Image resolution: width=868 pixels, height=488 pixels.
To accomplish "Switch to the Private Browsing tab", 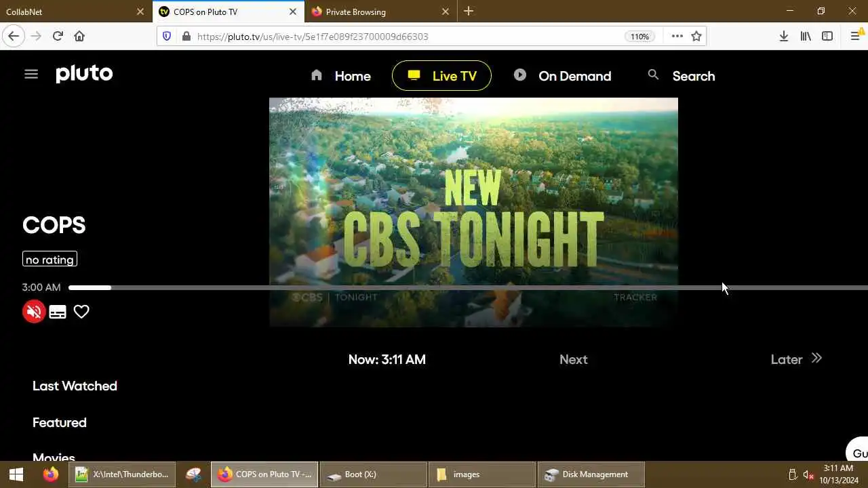I will (373, 12).
